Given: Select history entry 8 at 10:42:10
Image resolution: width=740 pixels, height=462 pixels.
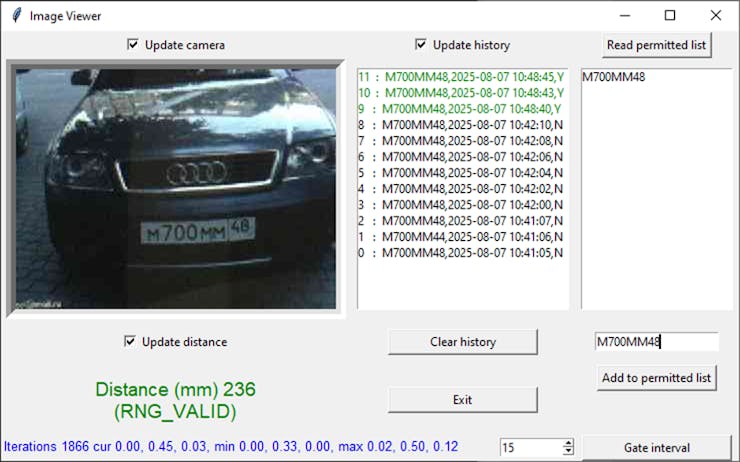Looking at the screenshot, I should click(x=461, y=125).
